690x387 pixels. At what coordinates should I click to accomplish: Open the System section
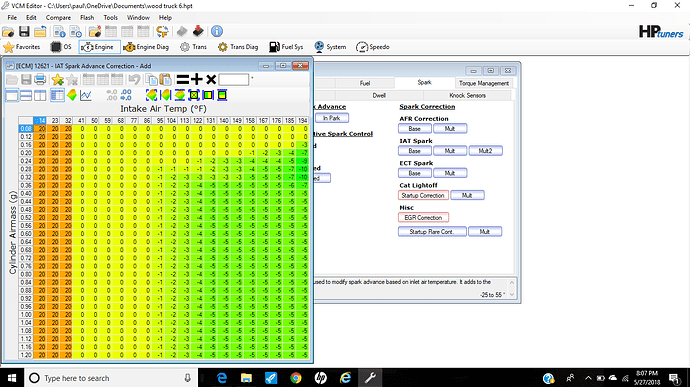330,47
